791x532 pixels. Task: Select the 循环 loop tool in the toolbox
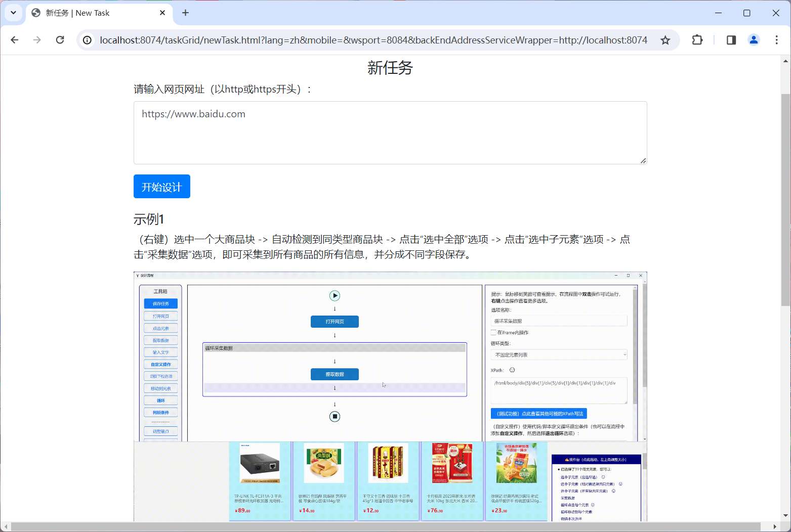[x=160, y=400]
